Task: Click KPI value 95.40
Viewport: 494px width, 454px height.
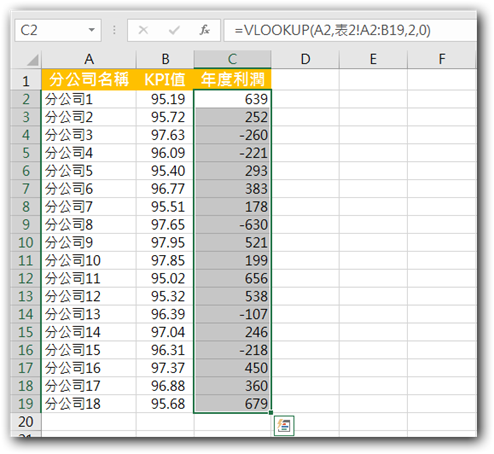Action: [165, 171]
